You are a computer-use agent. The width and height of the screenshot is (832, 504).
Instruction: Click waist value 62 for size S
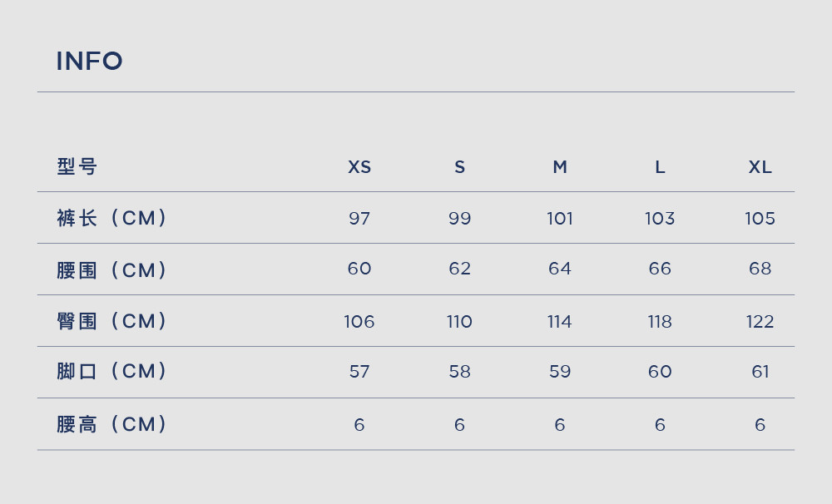click(459, 269)
